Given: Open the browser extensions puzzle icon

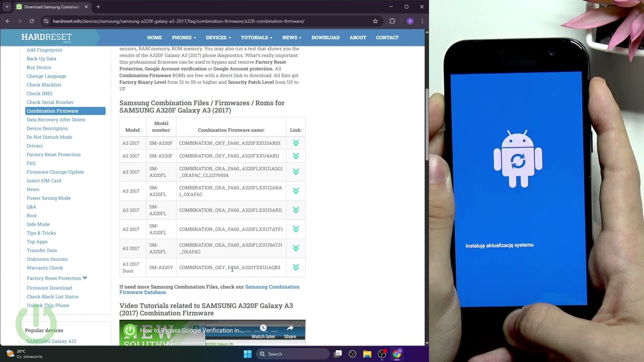Looking at the screenshot, I should pos(392,21).
